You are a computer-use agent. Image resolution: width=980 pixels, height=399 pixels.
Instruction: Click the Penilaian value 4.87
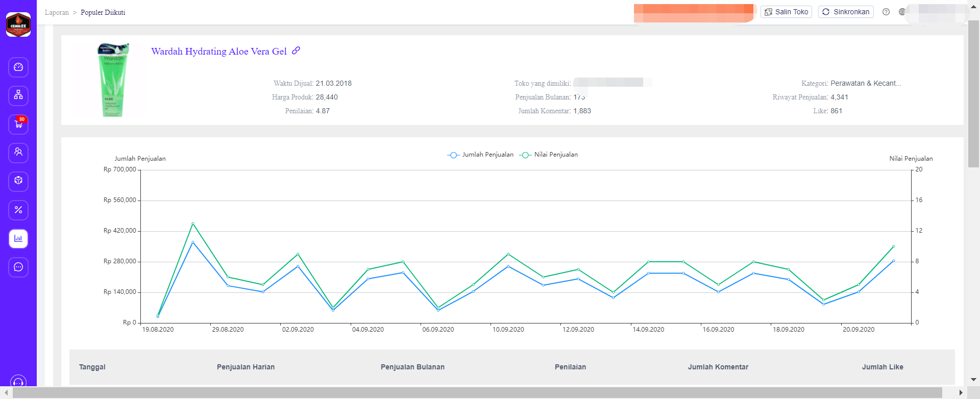click(323, 111)
